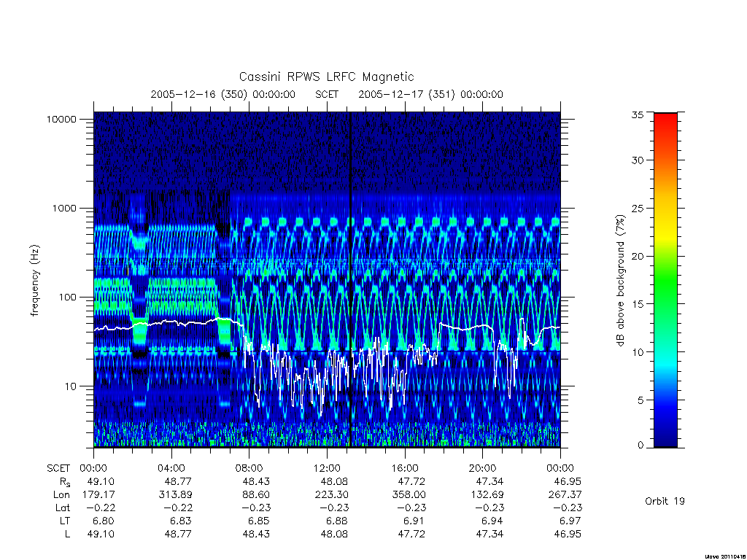The width and height of the screenshot is (747, 560).
Task: Click the '5' colorbar tick label
Action: tap(640, 400)
